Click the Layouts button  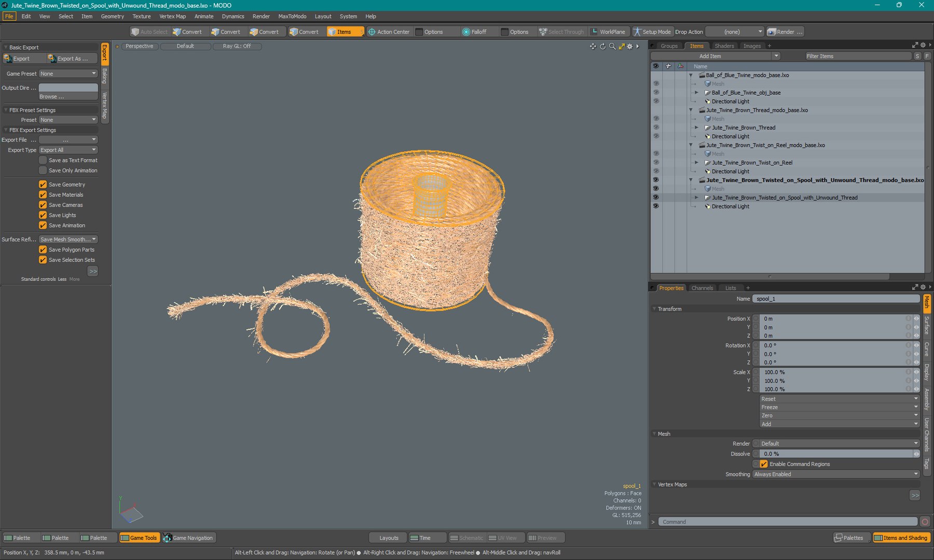pos(388,538)
